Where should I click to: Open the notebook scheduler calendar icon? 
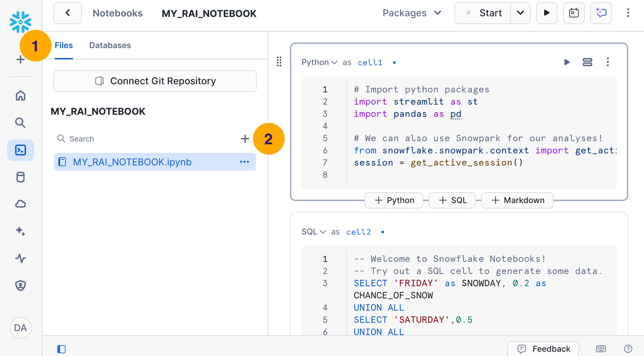pos(573,13)
